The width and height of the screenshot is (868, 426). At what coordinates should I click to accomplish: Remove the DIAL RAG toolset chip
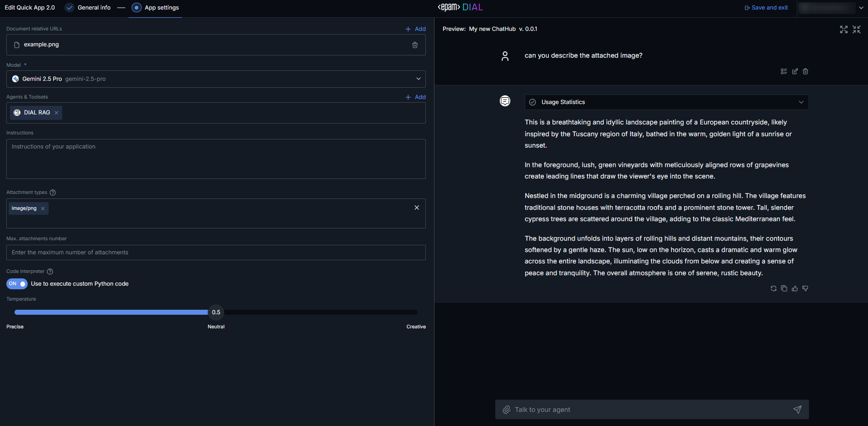pos(56,113)
